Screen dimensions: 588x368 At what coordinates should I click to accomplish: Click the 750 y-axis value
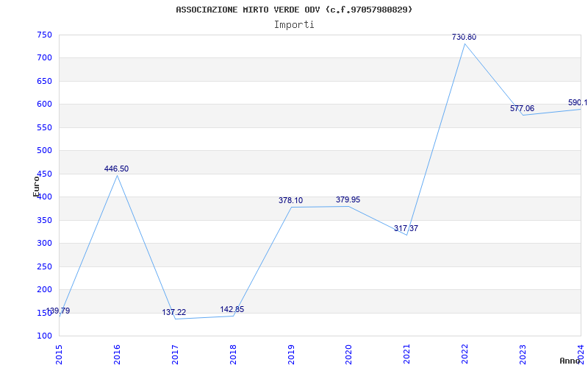(44, 35)
